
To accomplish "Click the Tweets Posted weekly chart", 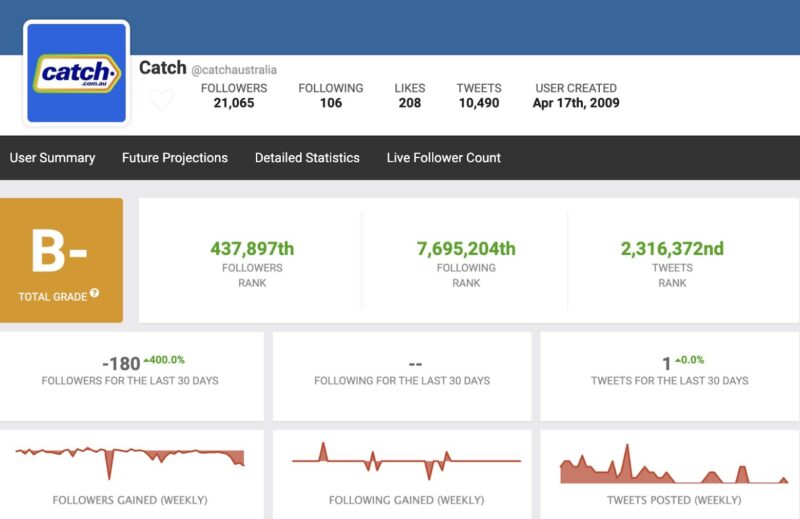I will 674,467.
